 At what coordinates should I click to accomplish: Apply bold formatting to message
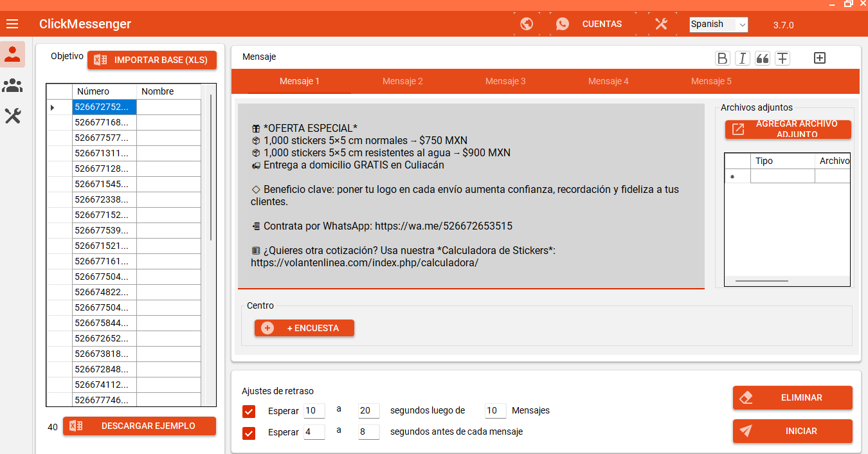coord(723,59)
